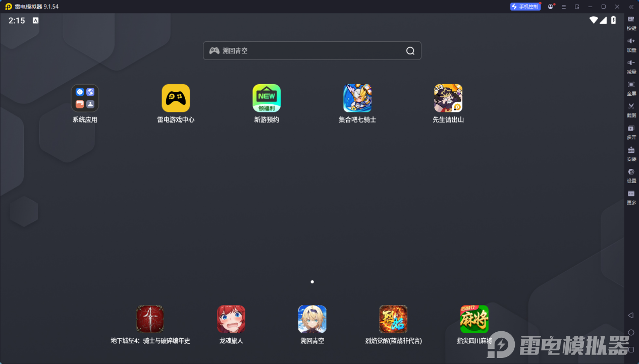Open the user account icon in the title bar
Viewport: 639px width, 364px height.
[x=551, y=7]
